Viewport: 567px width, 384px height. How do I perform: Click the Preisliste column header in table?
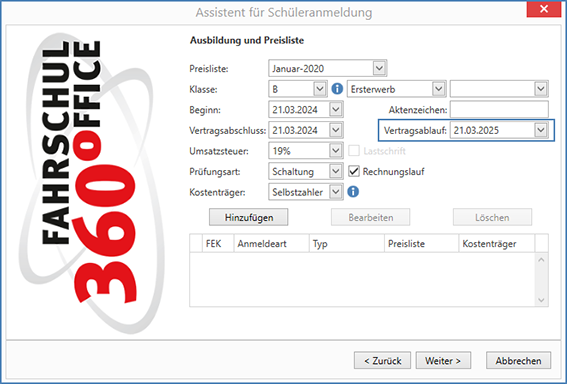coord(422,243)
